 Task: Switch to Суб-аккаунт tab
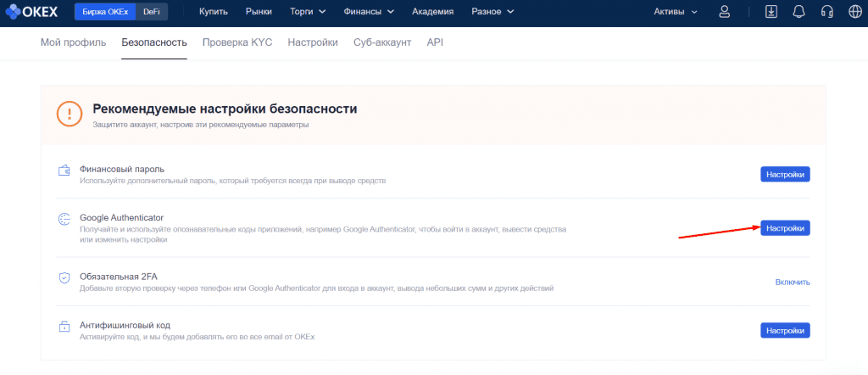[382, 42]
